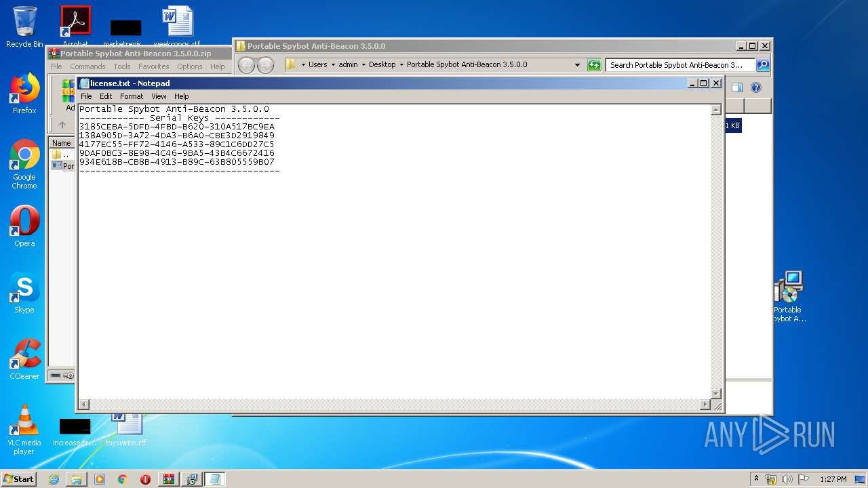Click Notepad vertical scroll up arrow
Image resolution: width=868 pixels, height=488 pixels.
click(x=716, y=110)
